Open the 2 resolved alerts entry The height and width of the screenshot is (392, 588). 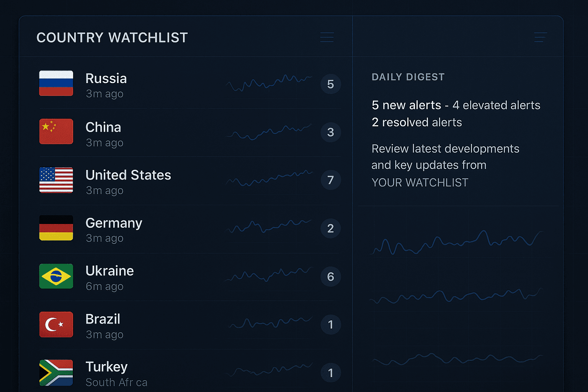(416, 122)
